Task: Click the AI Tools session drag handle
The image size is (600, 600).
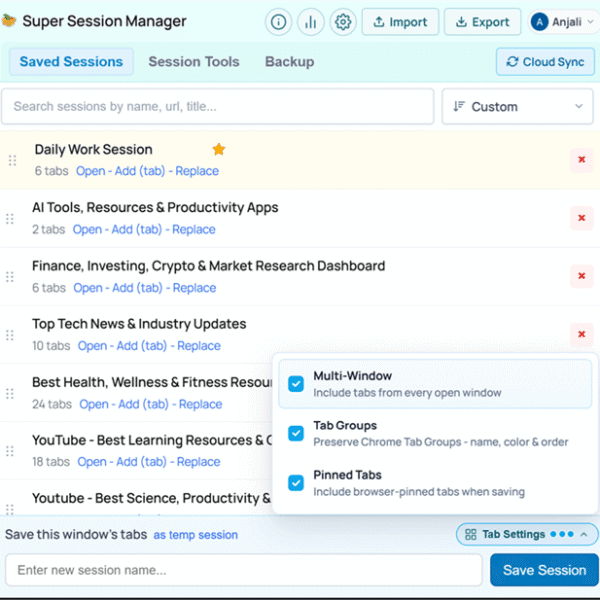Action: click(10, 219)
